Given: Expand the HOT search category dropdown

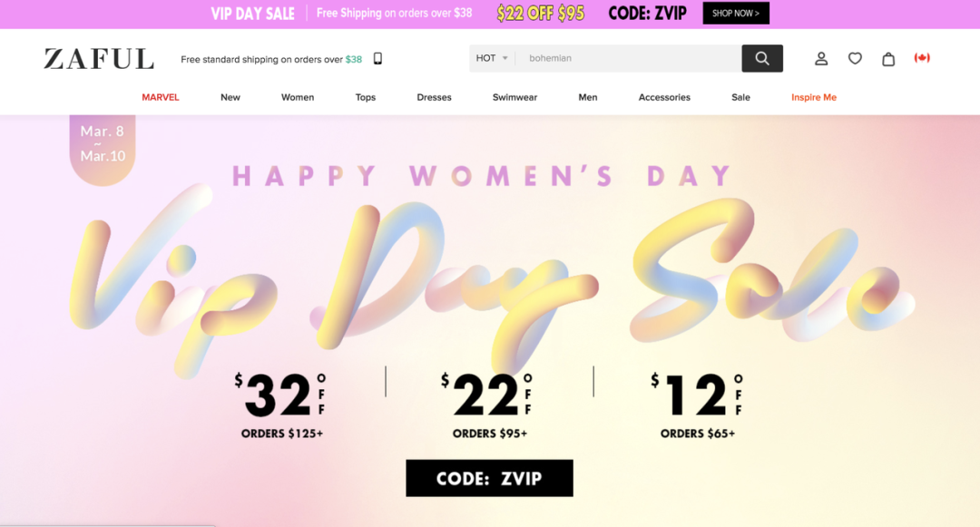Looking at the screenshot, I should coord(493,58).
